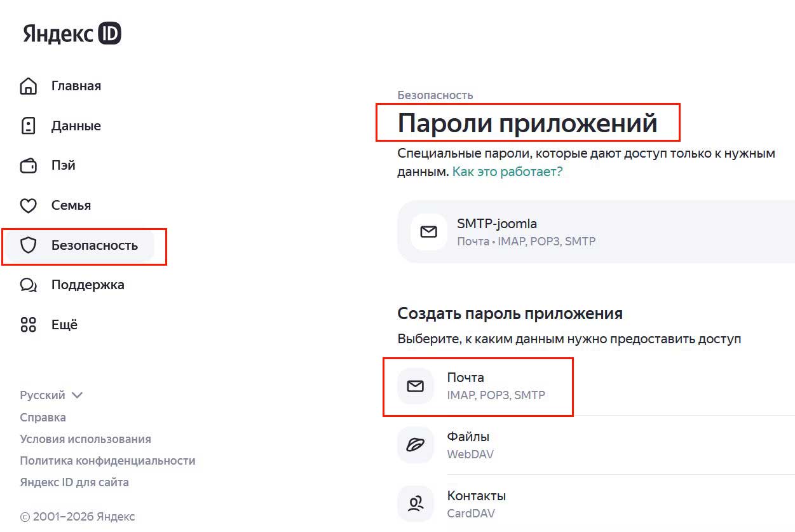Create an app password for Почта
This screenshot has height=532, width=795.
[x=596, y=386]
